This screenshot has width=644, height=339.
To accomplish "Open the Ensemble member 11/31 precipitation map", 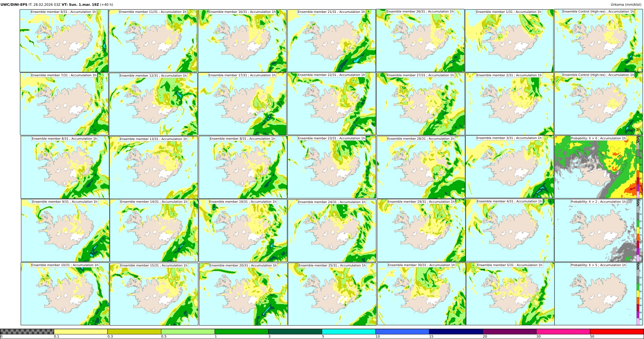I will (153, 41).
